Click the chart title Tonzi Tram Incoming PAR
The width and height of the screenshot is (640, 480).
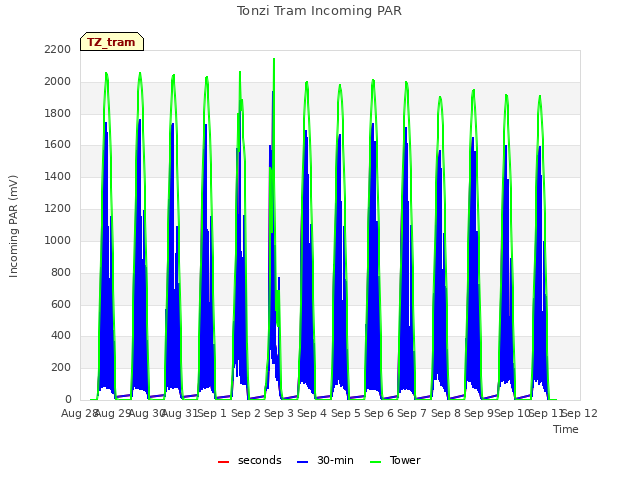coord(319,11)
